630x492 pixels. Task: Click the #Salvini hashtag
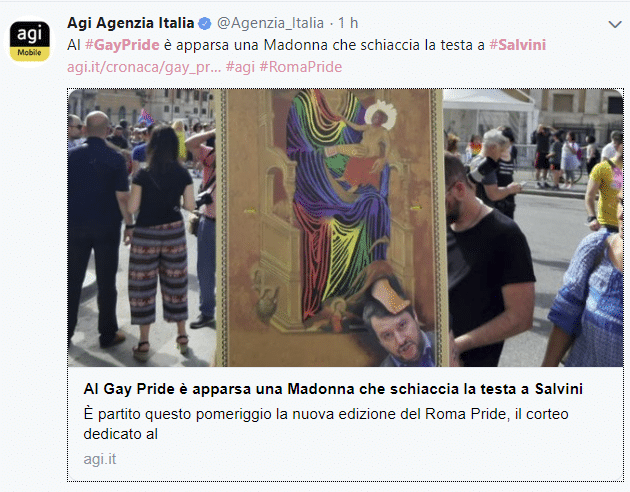coord(518,45)
